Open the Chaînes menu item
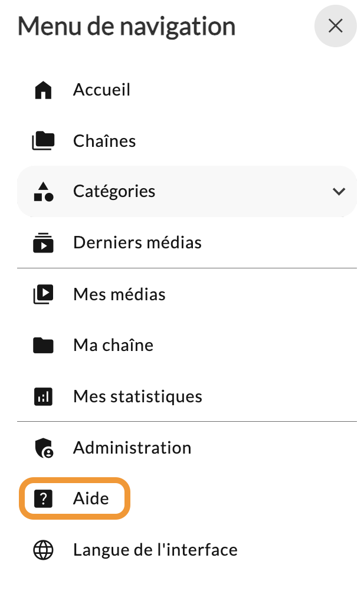Screen dimensions: 364x594 [x=104, y=141]
